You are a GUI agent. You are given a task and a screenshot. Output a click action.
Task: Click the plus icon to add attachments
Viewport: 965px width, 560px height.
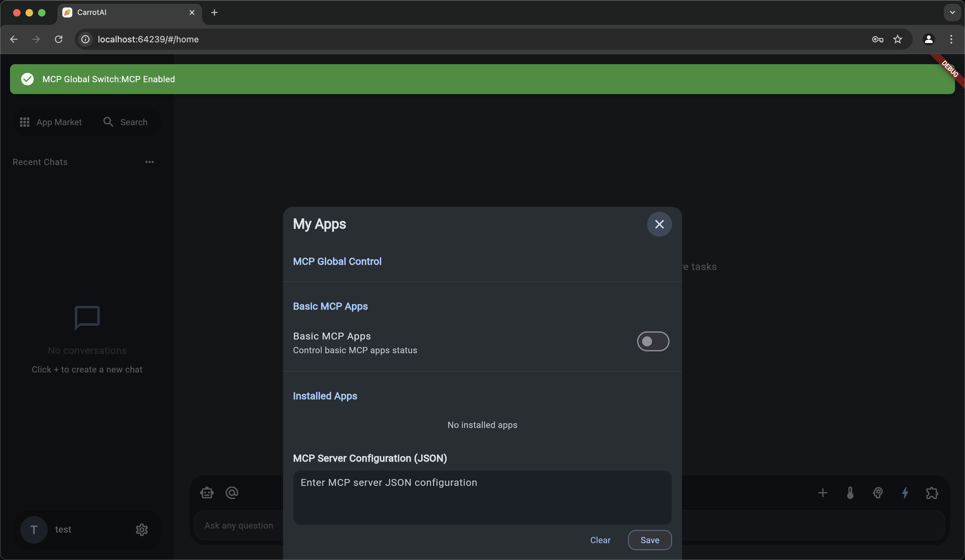823,493
